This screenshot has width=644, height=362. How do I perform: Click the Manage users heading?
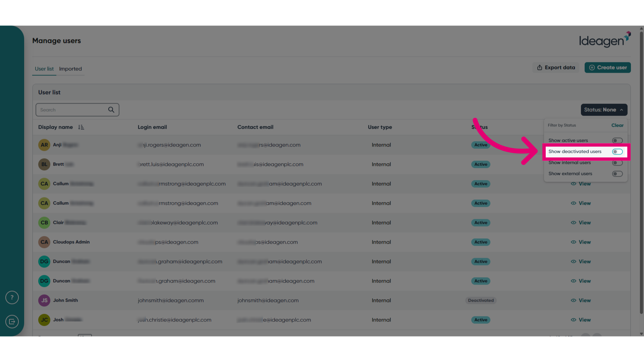pyautogui.click(x=56, y=41)
